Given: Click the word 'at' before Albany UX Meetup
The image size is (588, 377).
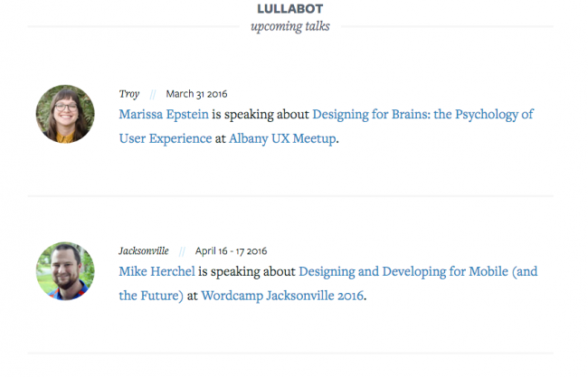Looking at the screenshot, I should coord(220,139).
